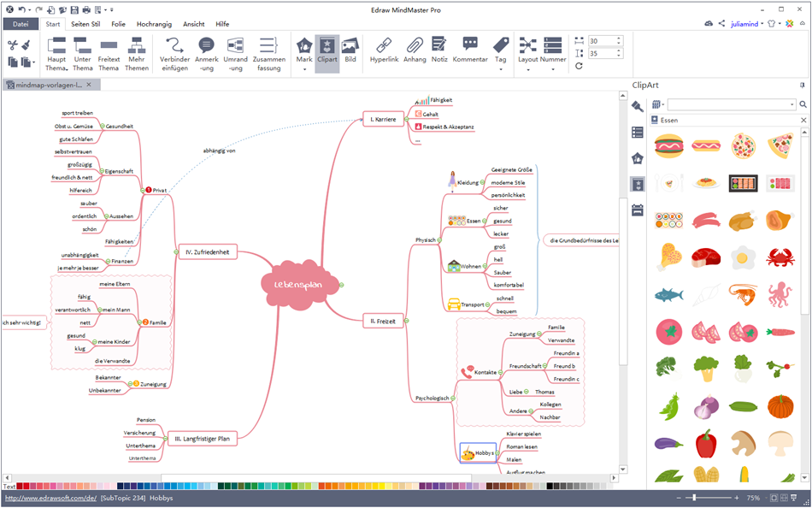Click Verbinder einfügen in the ribbon
Viewport: 812px width, 508px height.
174,53
